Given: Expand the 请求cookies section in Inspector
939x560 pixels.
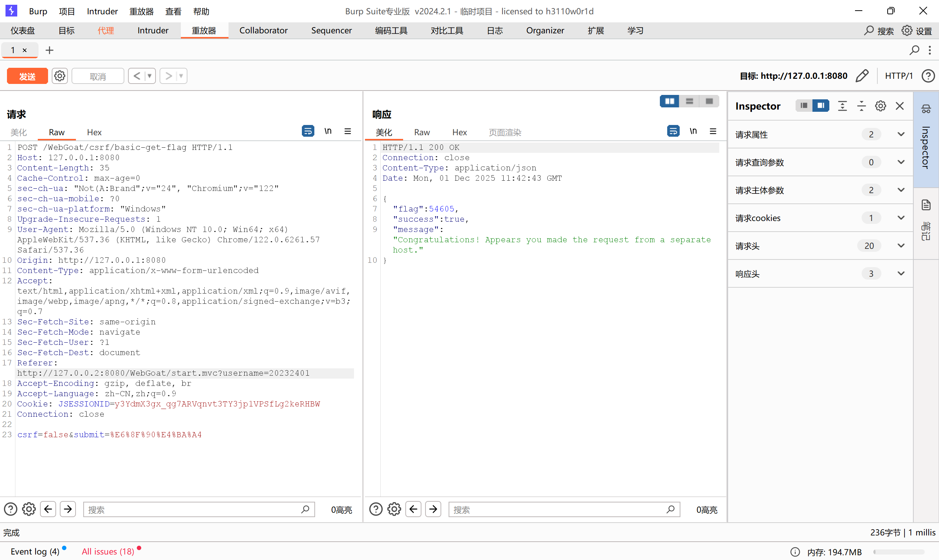Looking at the screenshot, I should [901, 218].
